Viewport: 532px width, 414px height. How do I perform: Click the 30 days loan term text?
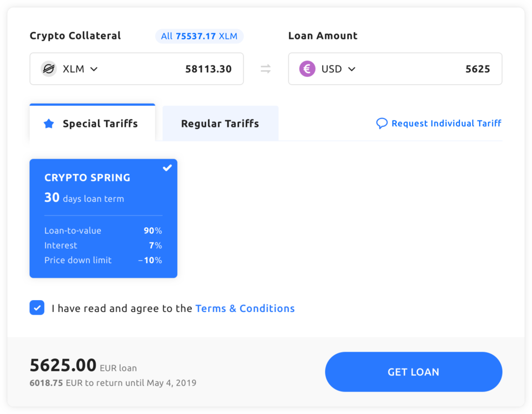pyautogui.click(x=84, y=198)
